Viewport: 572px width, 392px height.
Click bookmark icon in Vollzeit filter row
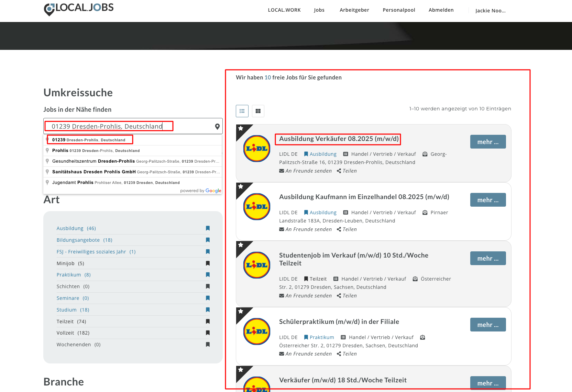coord(208,333)
